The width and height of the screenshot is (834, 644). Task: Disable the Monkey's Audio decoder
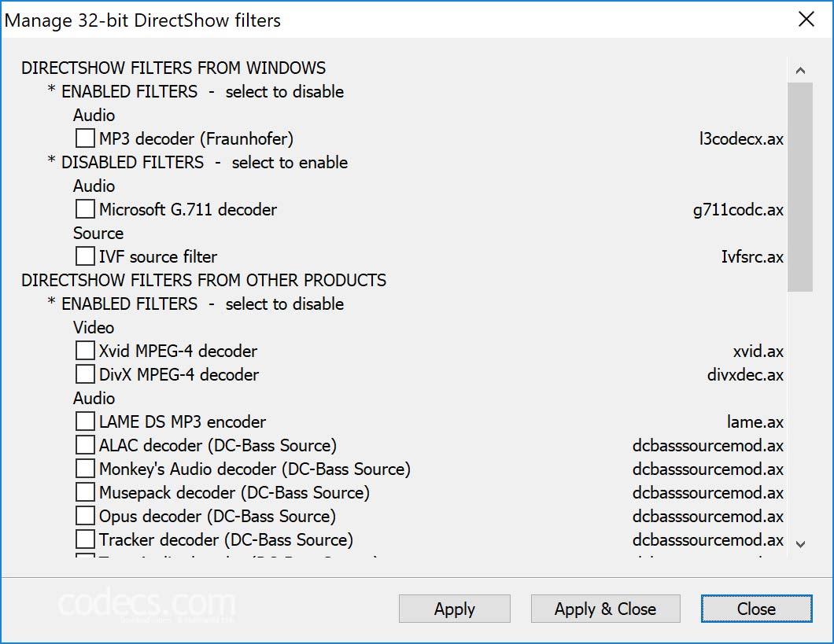pyautogui.click(x=84, y=468)
